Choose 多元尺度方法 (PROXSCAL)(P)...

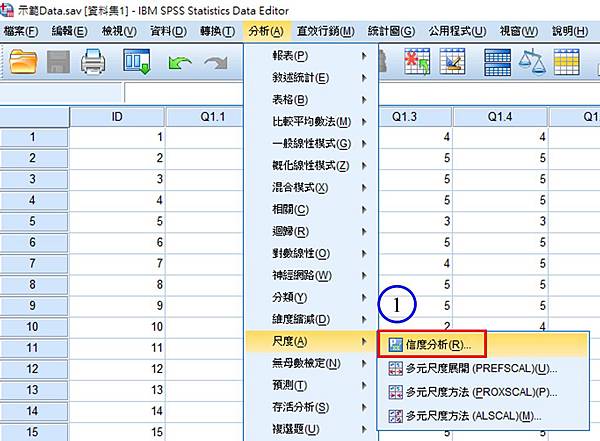483,392
